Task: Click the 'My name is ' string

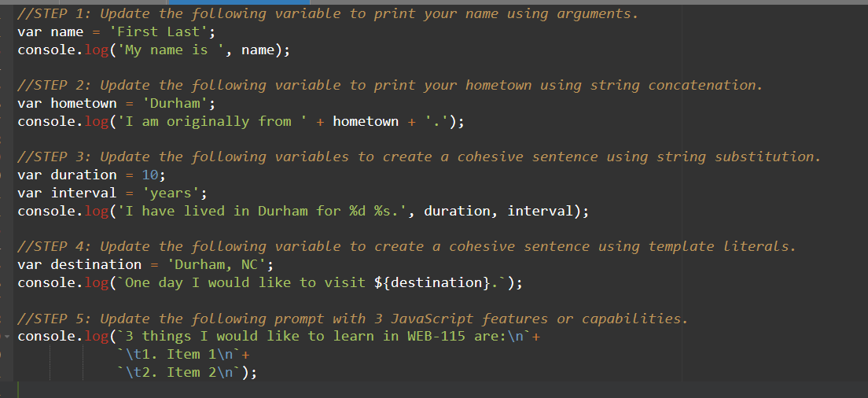Action: (x=171, y=50)
